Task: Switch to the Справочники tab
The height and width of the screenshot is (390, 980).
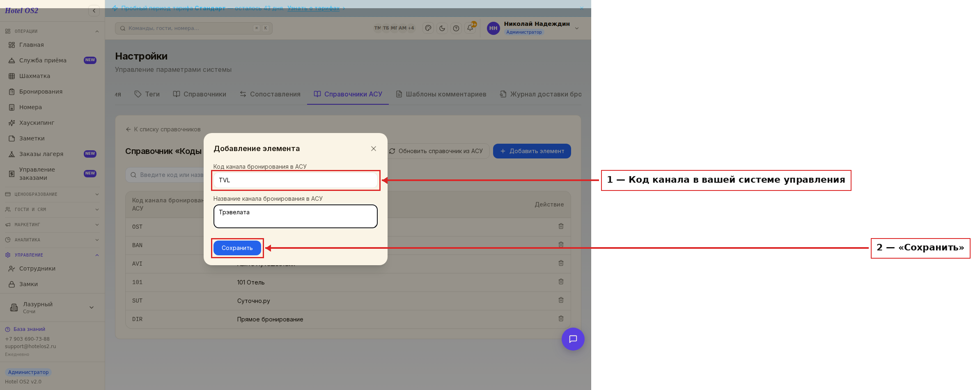Action: click(x=200, y=94)
